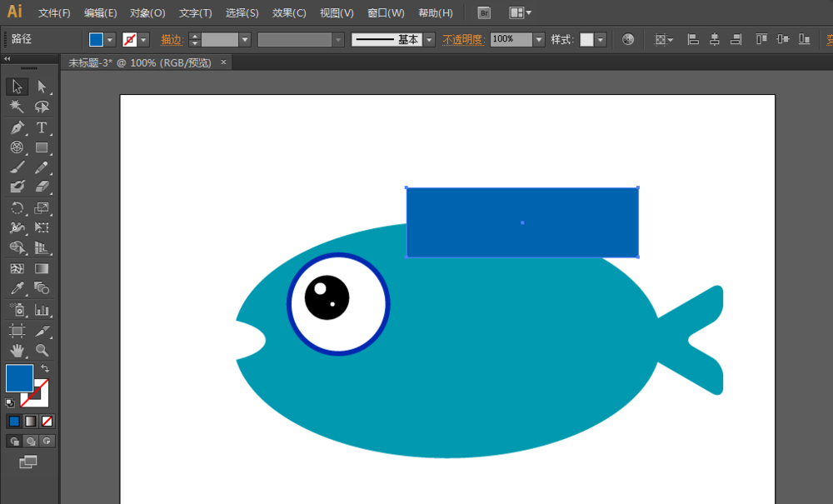
Task: Open Adobe Bridge with the Br button
Action: 484,12
